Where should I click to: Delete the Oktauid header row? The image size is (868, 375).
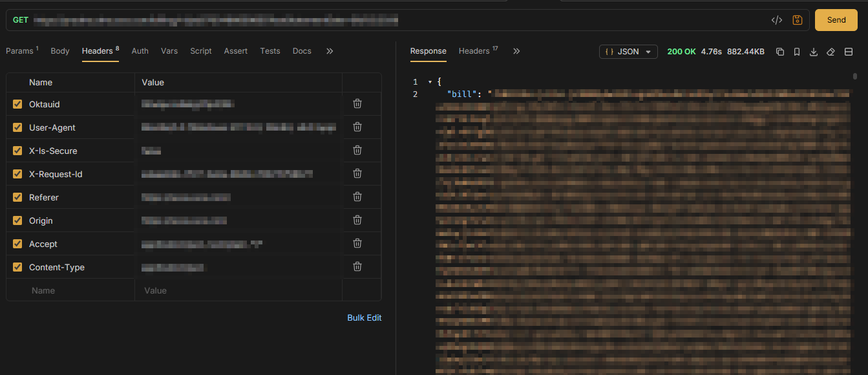point(357,103)
